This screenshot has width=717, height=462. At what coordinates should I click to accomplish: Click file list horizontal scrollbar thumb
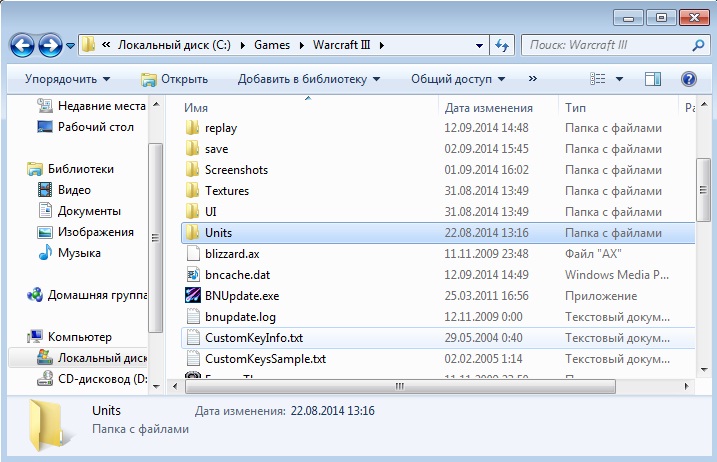coord(400,387)
